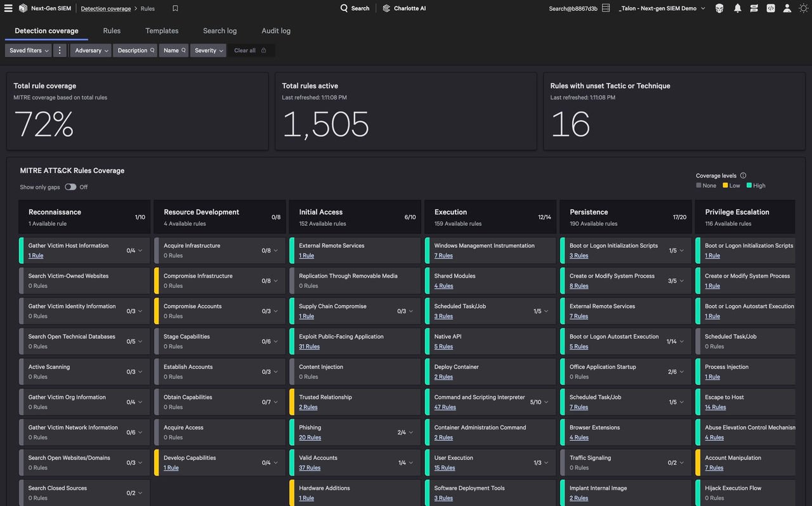Open 8 Rules link under Create or Modify System Process
This screenshot has height=506, width=812.
[x=579, y=286]
